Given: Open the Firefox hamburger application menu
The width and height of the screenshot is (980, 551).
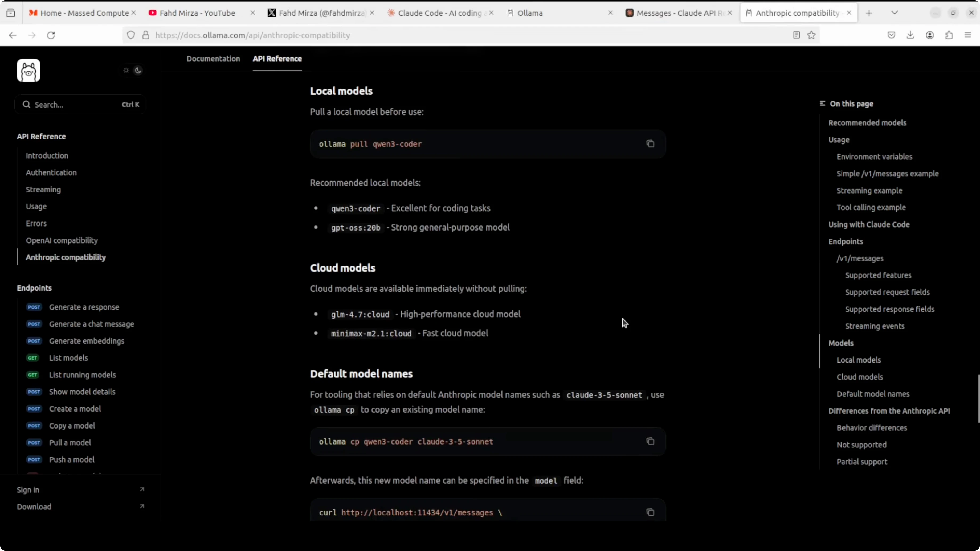Looking at the screenshot, I should (x=968, y=35).
